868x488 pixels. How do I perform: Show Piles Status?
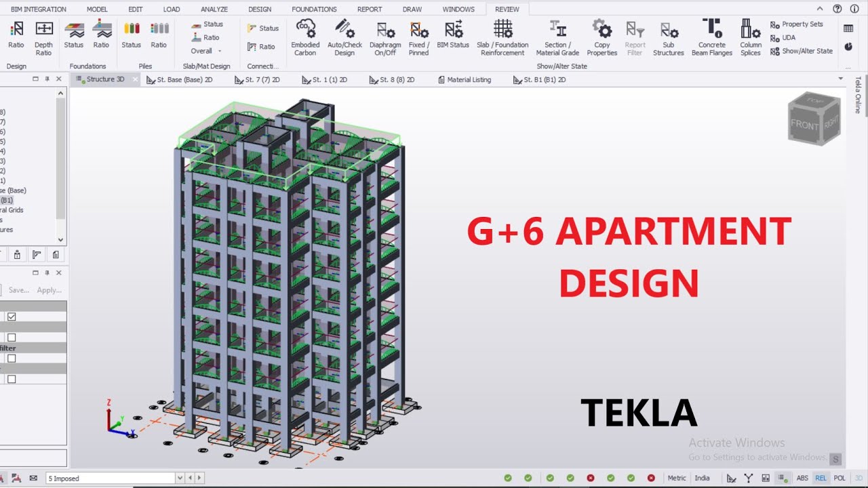pos(131,35)
